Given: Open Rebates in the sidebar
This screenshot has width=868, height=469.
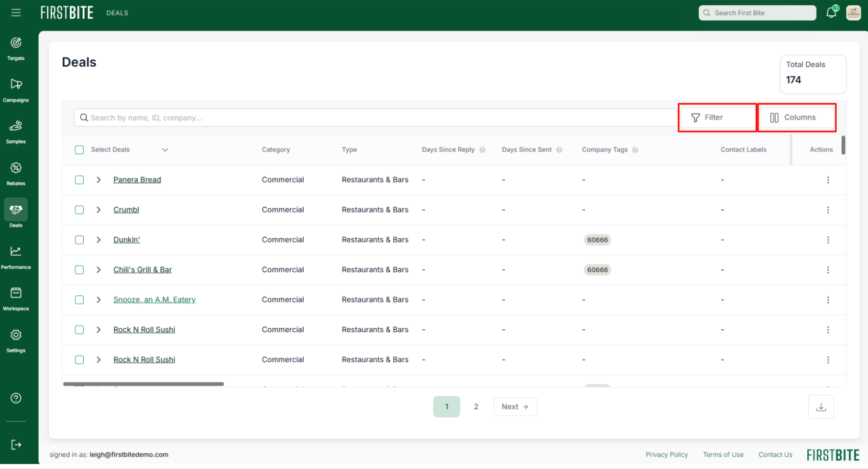Looking at the screenshot, I should click(16, 174).
